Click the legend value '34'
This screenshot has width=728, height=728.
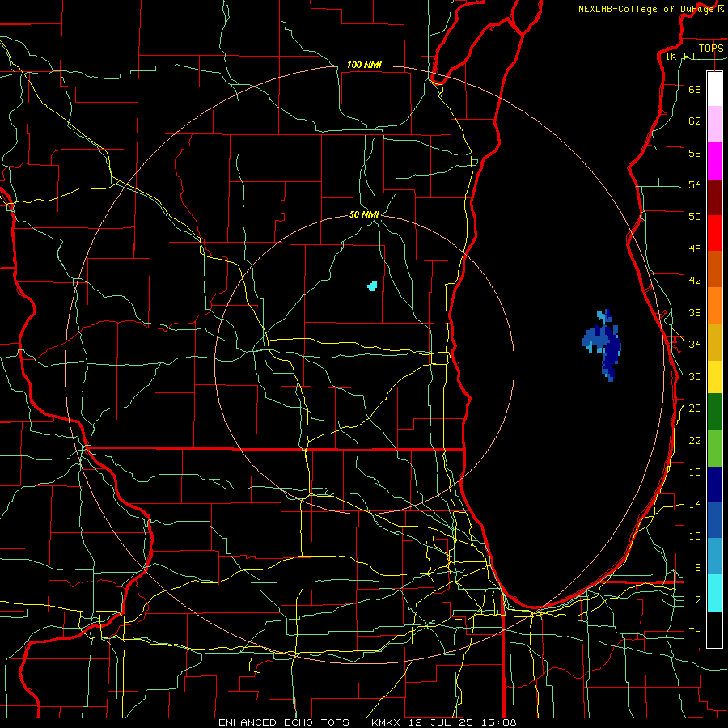[695, 344]
